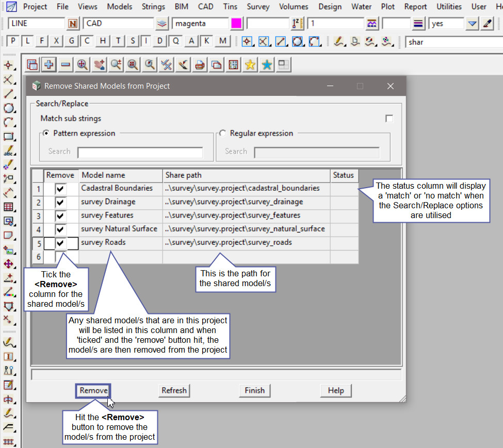Click the eyedropper icon beside the yes field
The width and height of the screenshot is (503, 448).
click(488, 24)
